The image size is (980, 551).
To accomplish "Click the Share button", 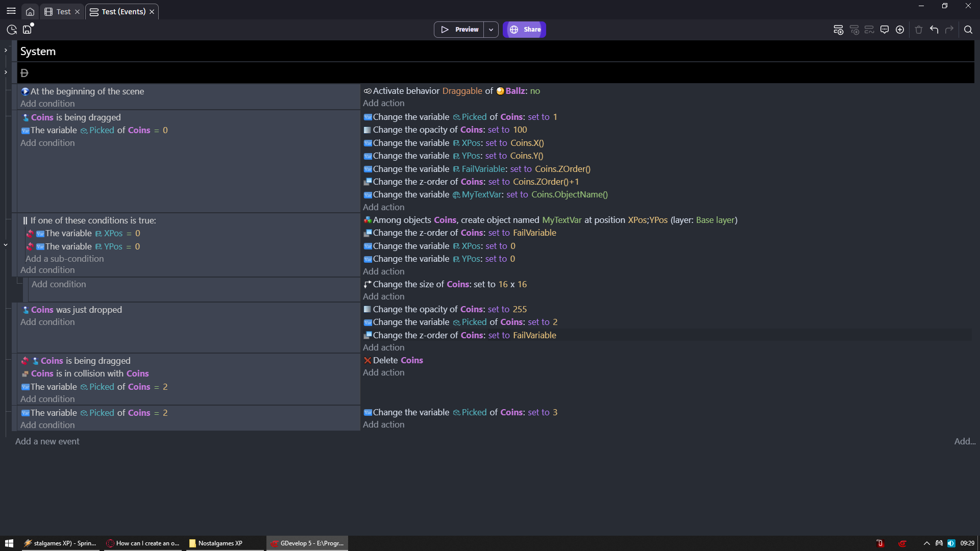I will point(525,30).
